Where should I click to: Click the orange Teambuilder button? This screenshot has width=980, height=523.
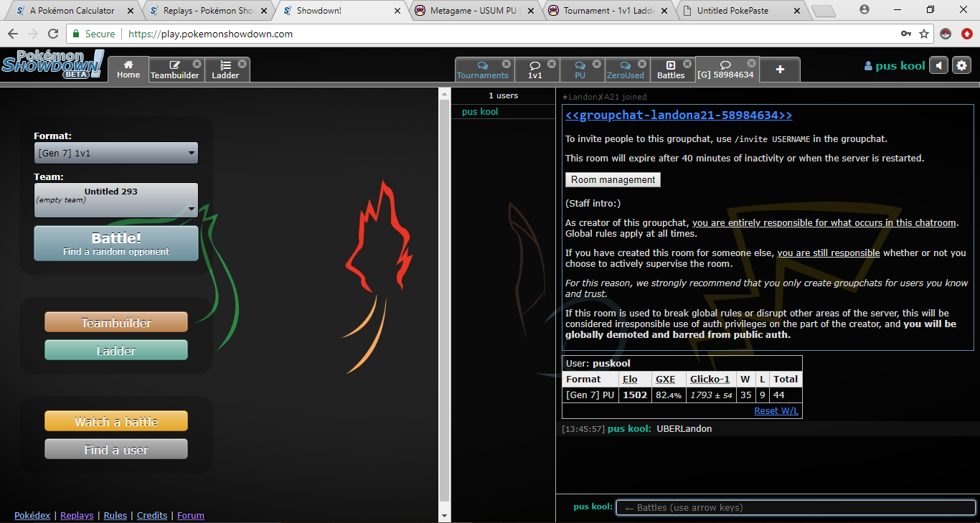click(116, 322)
